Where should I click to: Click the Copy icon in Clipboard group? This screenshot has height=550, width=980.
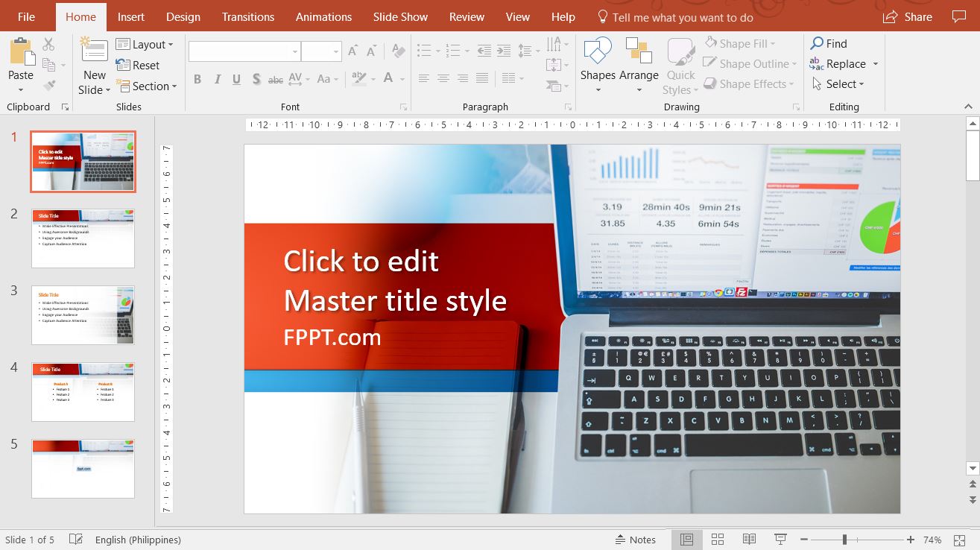pos(49,66)
